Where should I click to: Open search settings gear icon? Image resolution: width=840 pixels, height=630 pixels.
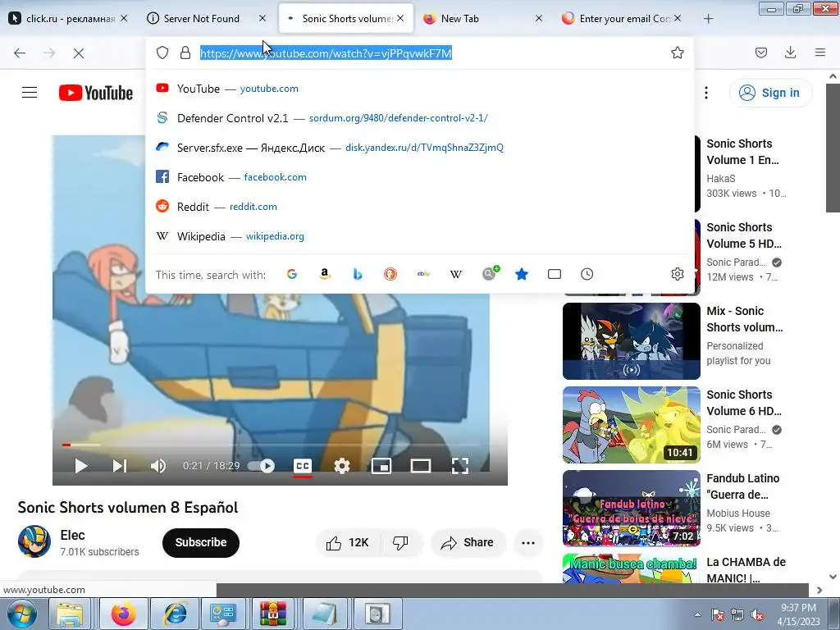tap(677, 274)
